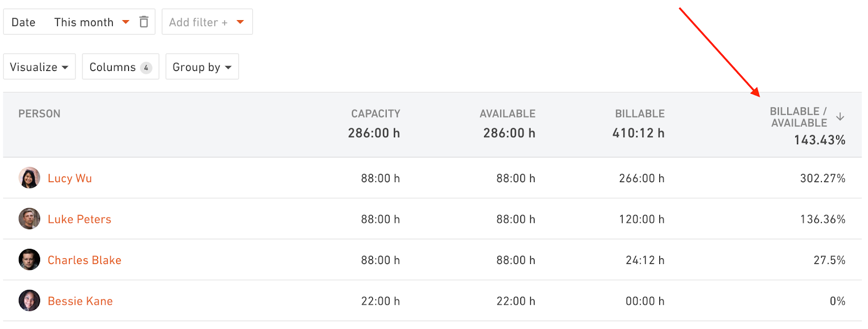868x329 pixels.
Task: Open Lucy Wu's profile link
Action: (69, 178)
